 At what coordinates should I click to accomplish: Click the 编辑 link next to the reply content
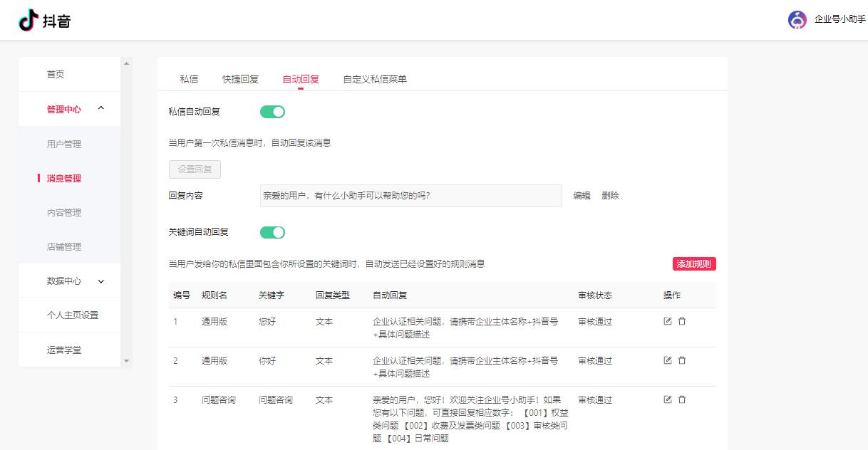tap(582, 195)
